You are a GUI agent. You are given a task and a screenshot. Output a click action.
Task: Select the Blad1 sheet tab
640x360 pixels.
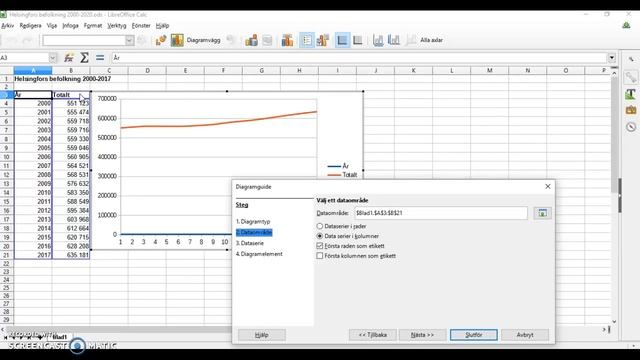coord(60,337)
